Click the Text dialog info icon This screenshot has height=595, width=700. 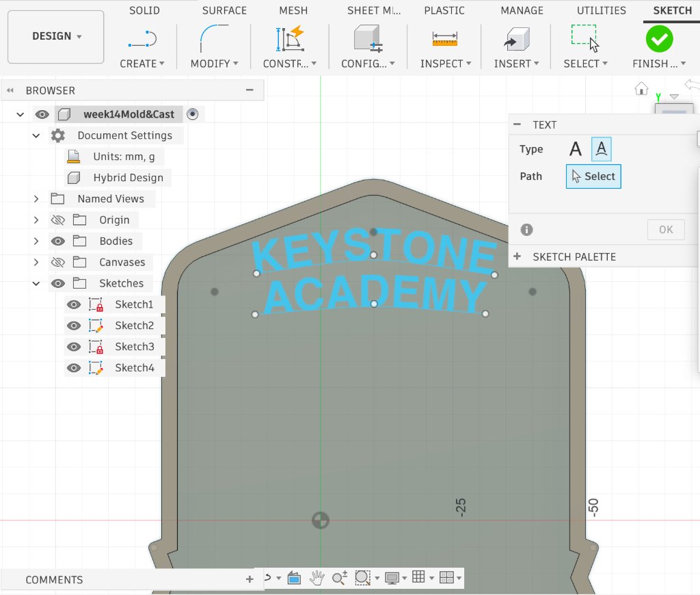pyautogui.click(x=527, y=230)
